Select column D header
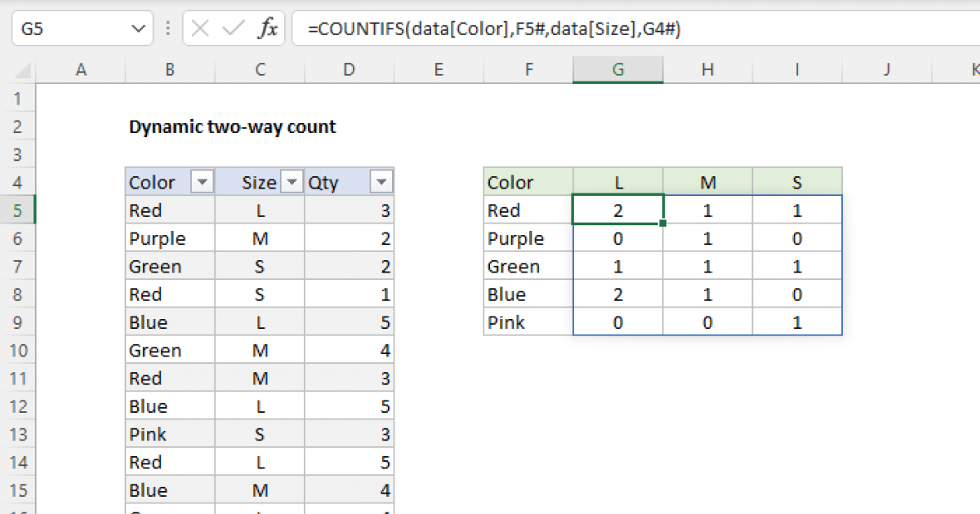980x514 pixels. tap(349, 69)
